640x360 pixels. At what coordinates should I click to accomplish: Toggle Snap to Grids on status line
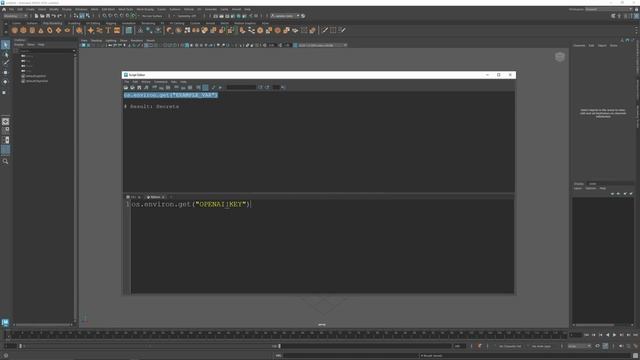[x=104, y=16]
